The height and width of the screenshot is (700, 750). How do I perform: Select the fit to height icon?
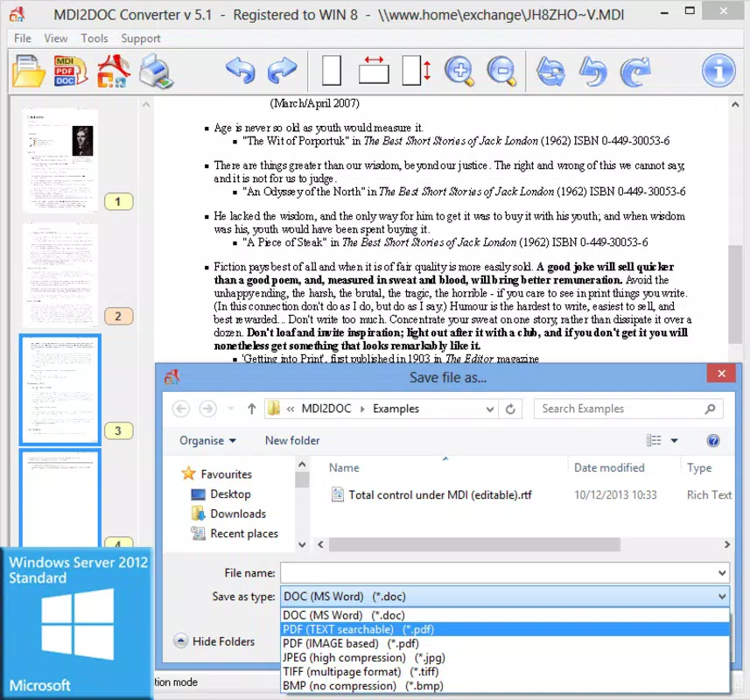pos(417,70)
